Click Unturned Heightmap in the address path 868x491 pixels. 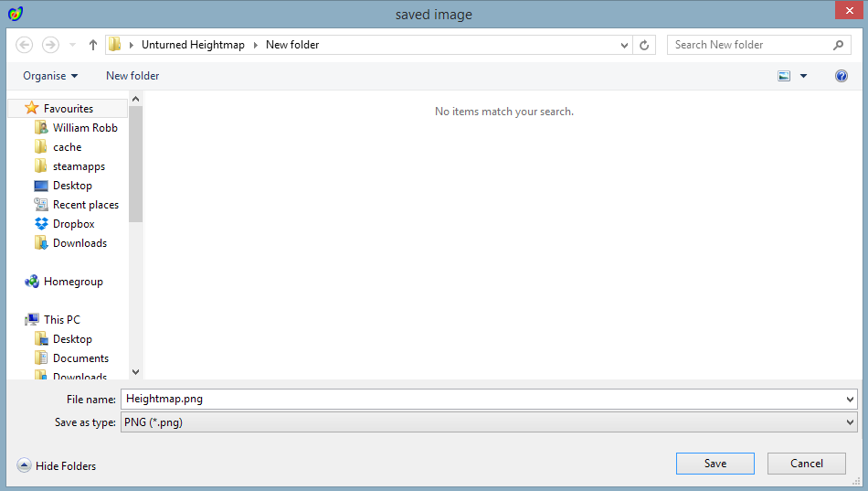pos(193,45)
